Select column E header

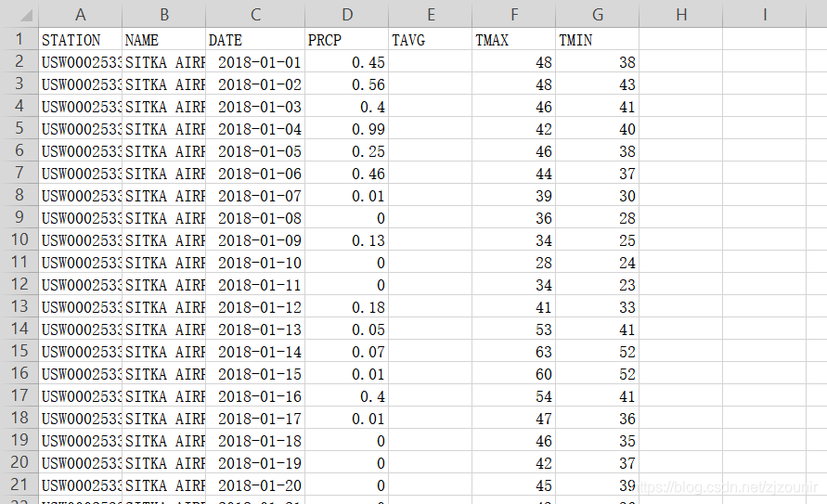tap(431, 14)
